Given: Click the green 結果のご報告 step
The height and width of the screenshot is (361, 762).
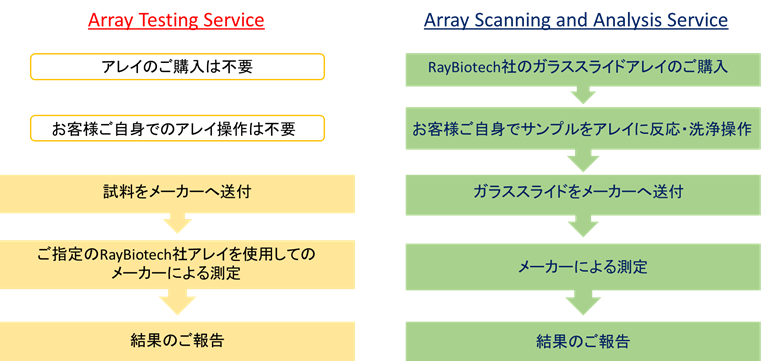Looking at the screenshot, I should pos(583,342).
